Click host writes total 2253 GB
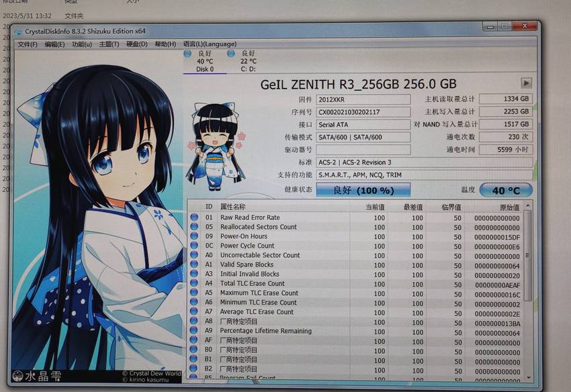Screen dimensions: 571x392 pyautogui.click(x=506, y=111)
